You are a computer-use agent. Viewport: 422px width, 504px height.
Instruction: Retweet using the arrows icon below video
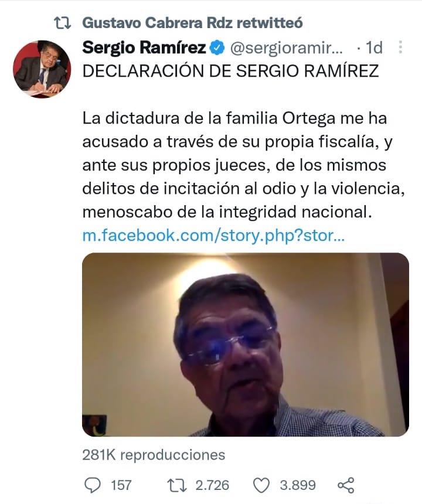(x=177, y=485)
